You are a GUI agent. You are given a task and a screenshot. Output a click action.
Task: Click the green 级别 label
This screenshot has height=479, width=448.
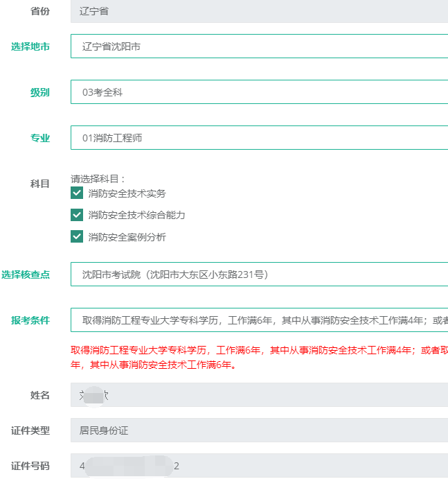[x=39, y=92]
